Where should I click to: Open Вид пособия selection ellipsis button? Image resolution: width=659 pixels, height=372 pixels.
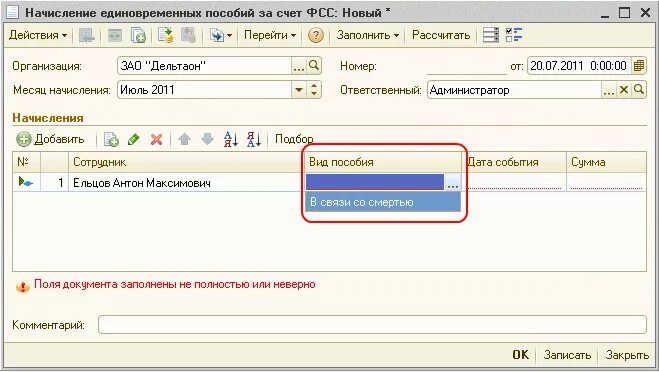coord(453,183)
